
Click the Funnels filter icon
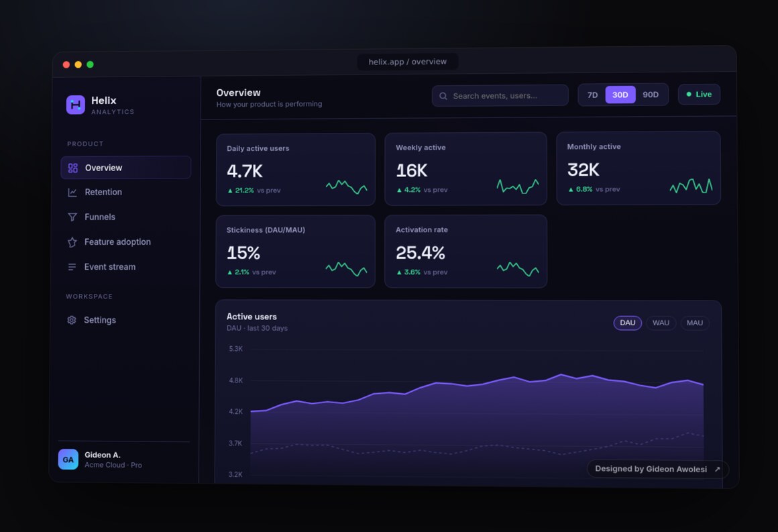pyautogui.click(x=72, y=217)
